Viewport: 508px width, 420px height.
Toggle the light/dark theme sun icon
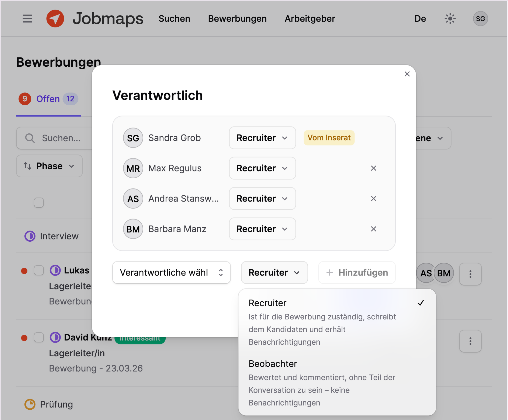(x=450, y=19)
